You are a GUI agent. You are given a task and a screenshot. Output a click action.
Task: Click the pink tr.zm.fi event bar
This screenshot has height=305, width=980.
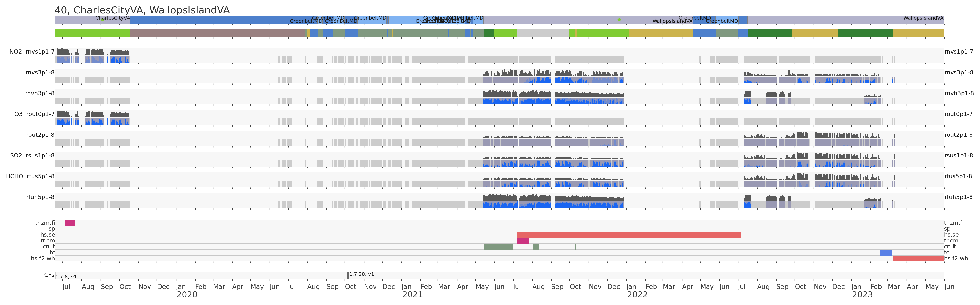(70, 223)
